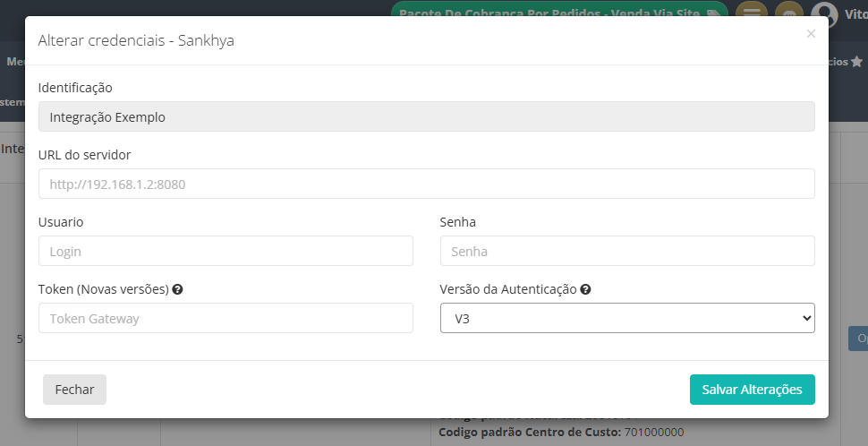The height and width of the screenshot is (446, 868).
Task: Click Salvar Alterações button
Action: tap(752, 390)
